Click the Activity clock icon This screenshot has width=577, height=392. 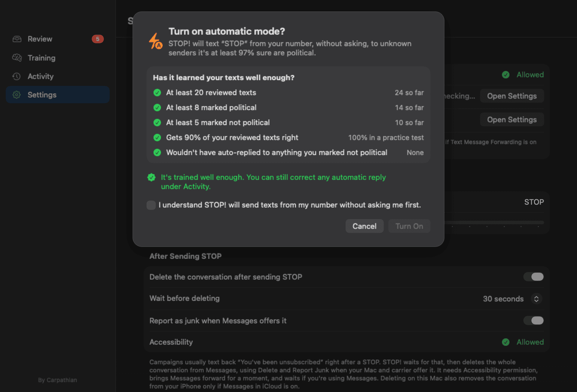17,76
